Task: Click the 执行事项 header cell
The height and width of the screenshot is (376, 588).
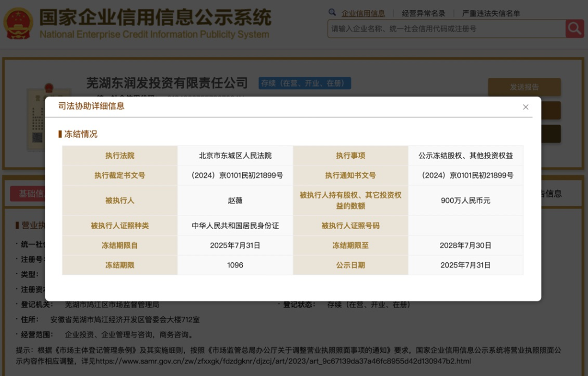Action: (351, 156)
